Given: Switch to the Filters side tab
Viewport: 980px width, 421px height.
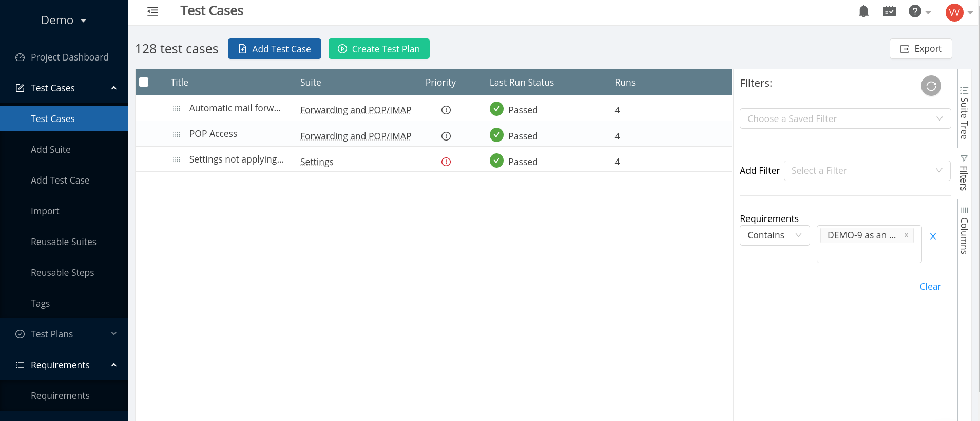Looking at the screenshot, I should (964, 172).
